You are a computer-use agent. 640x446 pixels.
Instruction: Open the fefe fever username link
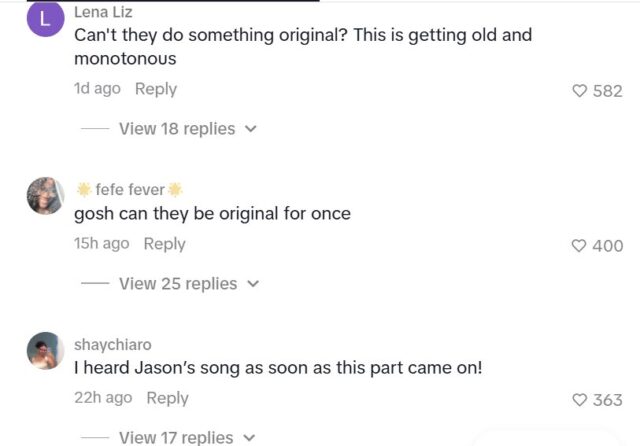coord(130,190)
